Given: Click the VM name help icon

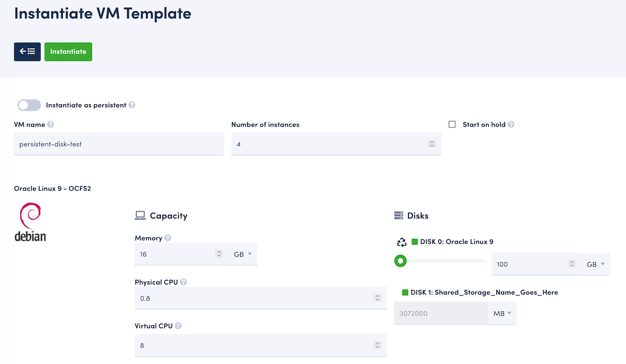Looking at the screenshot, I should [x=51, y=125].
